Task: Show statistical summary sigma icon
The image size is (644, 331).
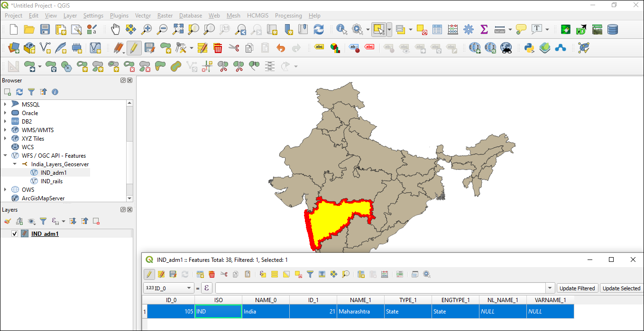Action: tap(484, 29)
